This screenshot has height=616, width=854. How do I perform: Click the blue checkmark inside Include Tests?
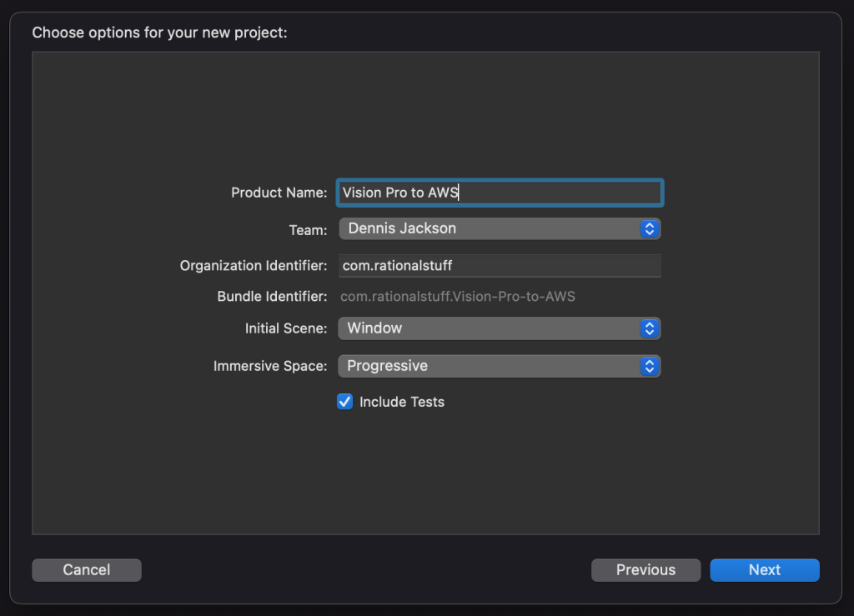tap(344, 401)
